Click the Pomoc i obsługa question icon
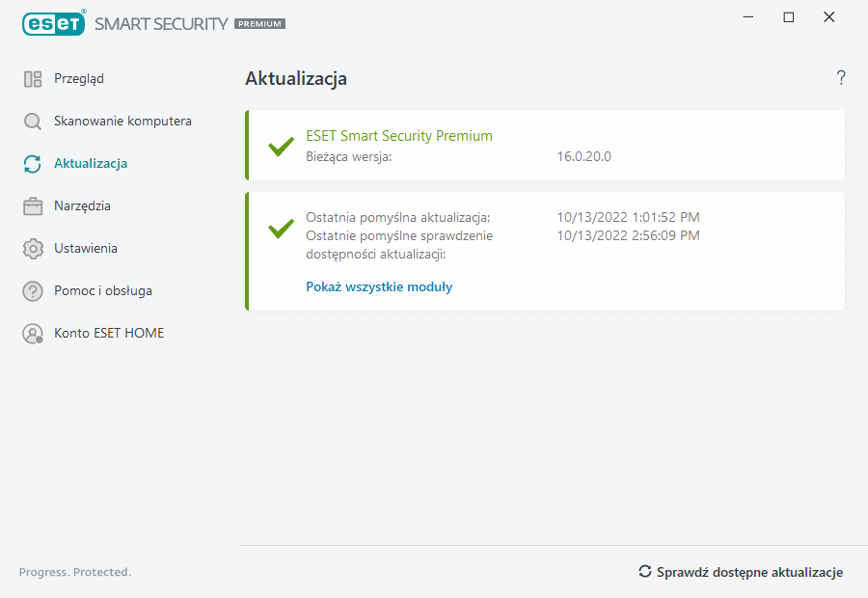This screenshot has width=868, height=598. point(33,291)
